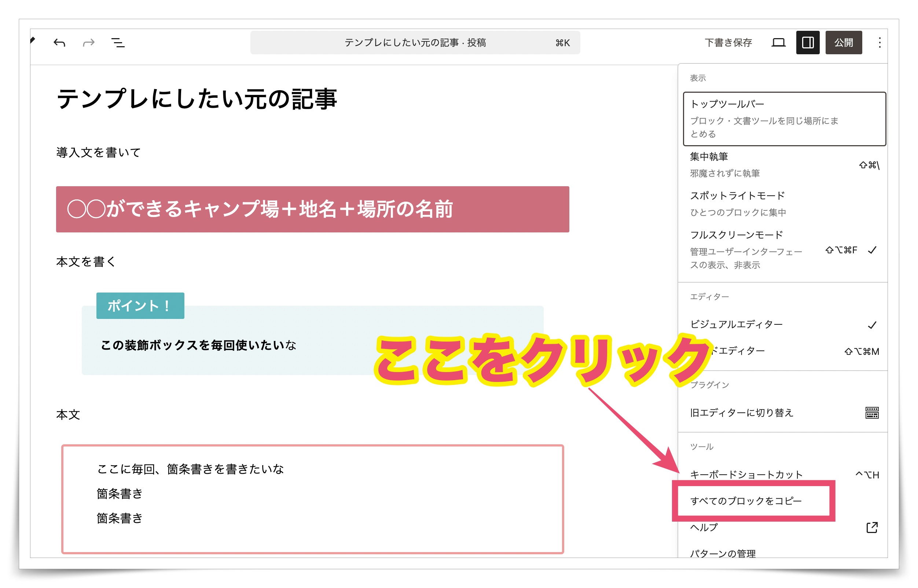Open パターンの管理 menu item
This screenshot has width=918, height=588.
(x=784, y=553)
